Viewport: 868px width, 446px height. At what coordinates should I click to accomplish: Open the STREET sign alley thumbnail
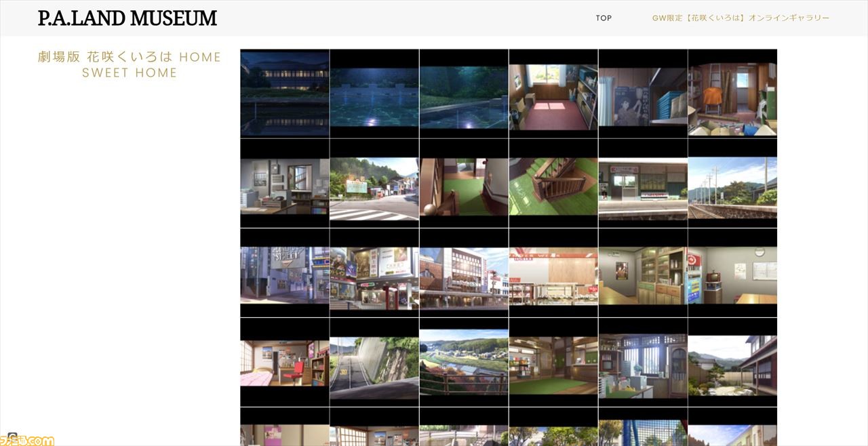[x=285, y=272]
